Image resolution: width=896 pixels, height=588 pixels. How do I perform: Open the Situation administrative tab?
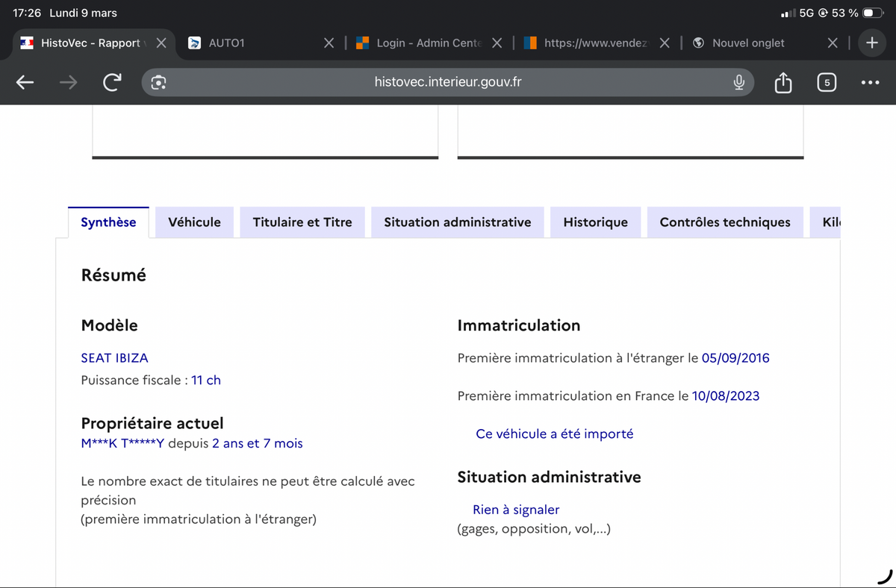(457, 222)
